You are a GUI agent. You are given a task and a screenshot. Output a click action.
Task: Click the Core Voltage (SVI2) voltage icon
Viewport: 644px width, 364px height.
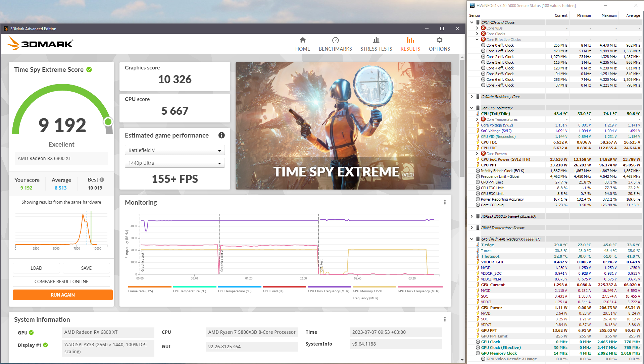point(478,125)
